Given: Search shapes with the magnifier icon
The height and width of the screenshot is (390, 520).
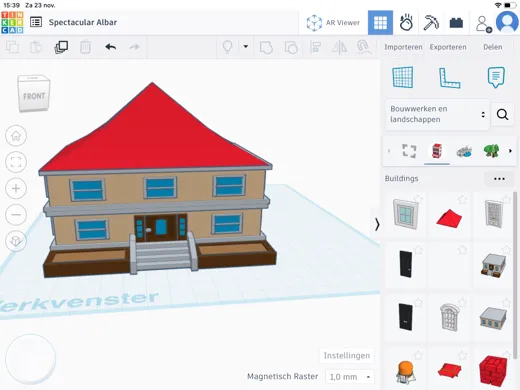Looking at the screenshot, I should point(502,115).
